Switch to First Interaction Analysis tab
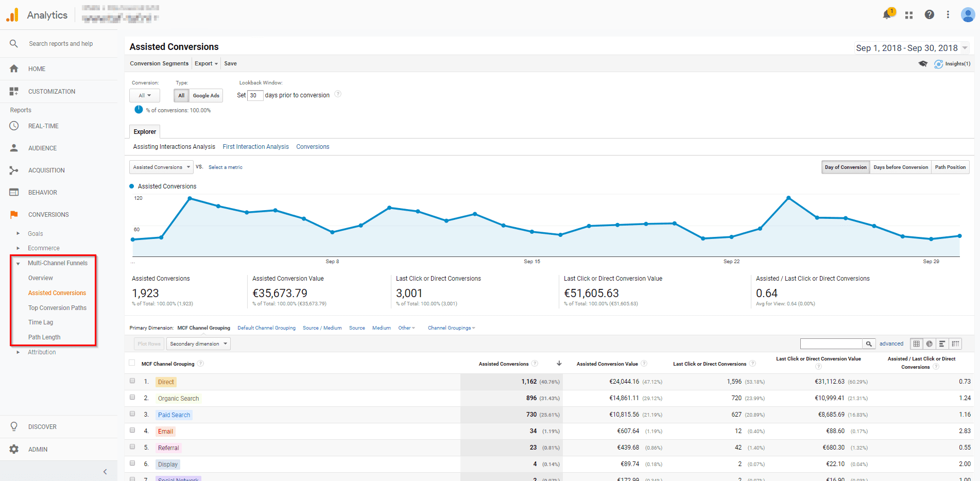The height and width of the screenshot is (481, 980). pos(256,147)
